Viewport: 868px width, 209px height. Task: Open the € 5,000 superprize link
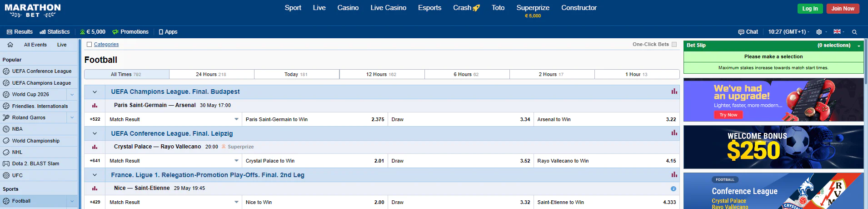(93, 32)
